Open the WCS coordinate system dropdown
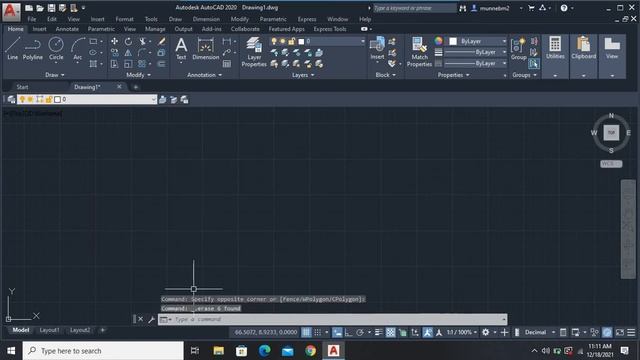The width and height of the screenshot is (640, 360). pyautogui.click(x=611, y=164)
